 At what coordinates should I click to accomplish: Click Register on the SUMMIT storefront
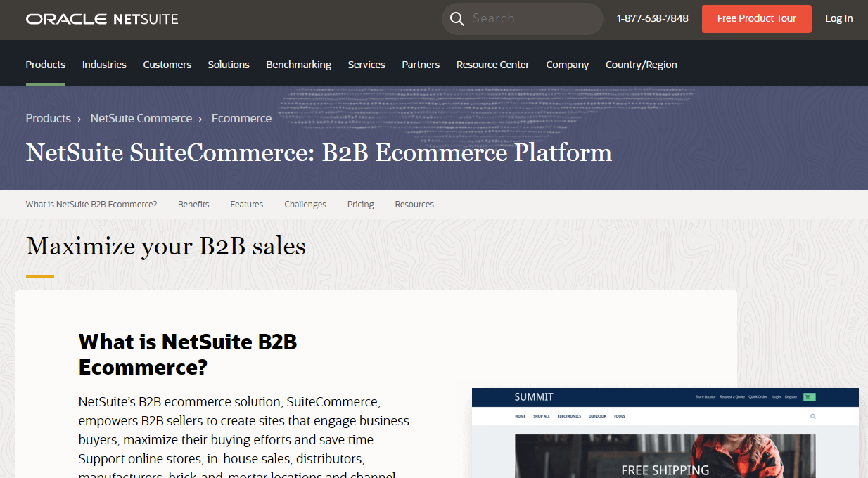tap(791, 396)
